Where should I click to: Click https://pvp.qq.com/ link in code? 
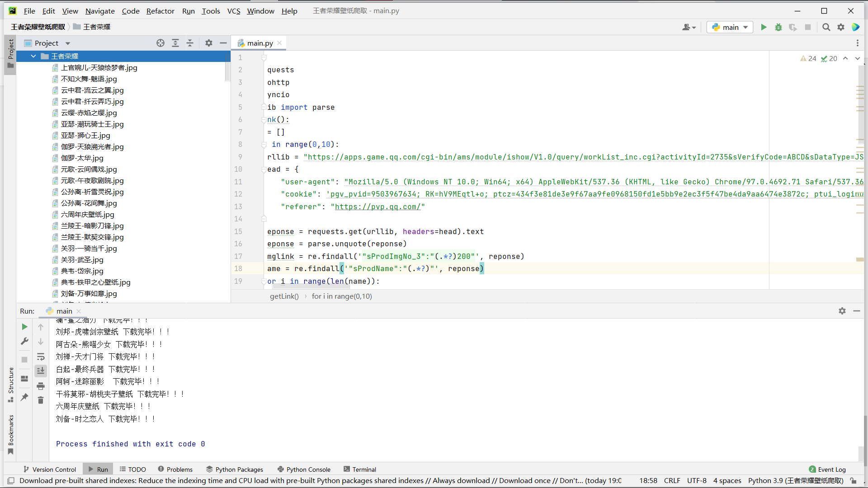point(377,206)
